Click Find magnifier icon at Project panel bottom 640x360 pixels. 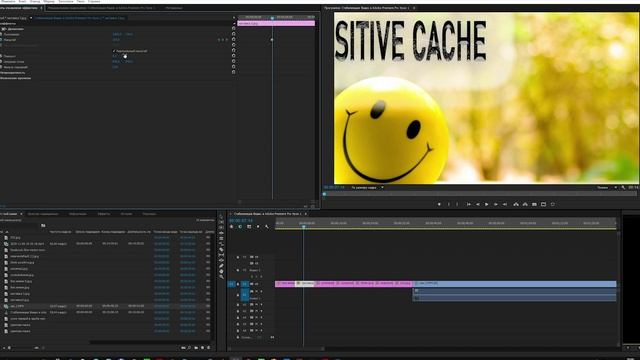click(x=189, y=348)
